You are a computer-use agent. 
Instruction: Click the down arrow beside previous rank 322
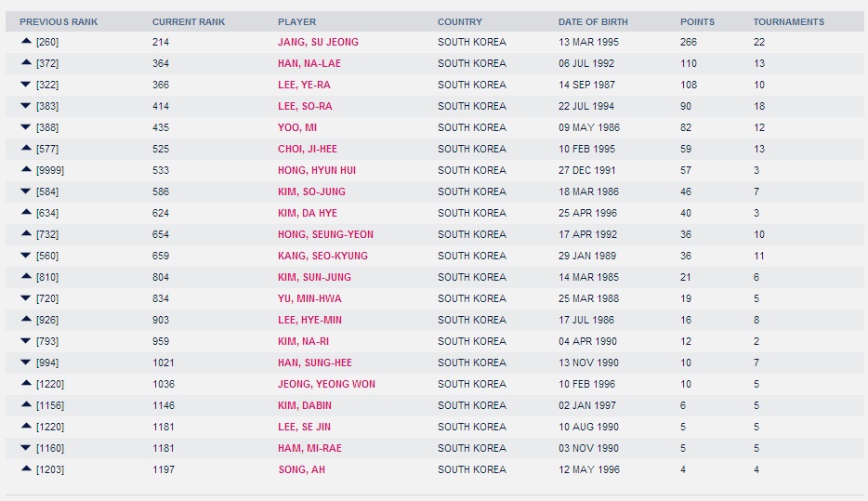click(x=26, y=85)
